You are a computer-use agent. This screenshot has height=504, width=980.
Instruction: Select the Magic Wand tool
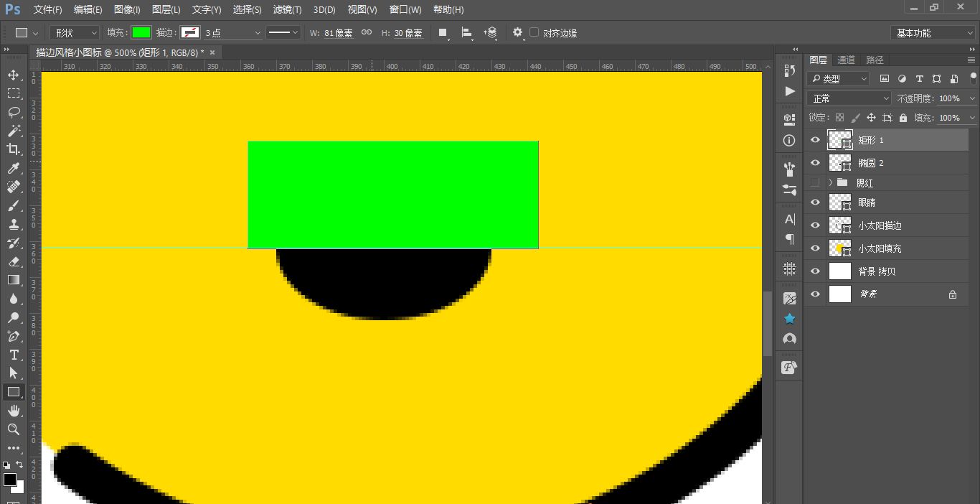coord(13,131)
